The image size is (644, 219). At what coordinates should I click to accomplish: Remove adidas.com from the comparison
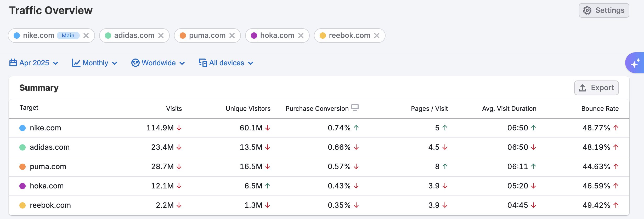(161, 36)
